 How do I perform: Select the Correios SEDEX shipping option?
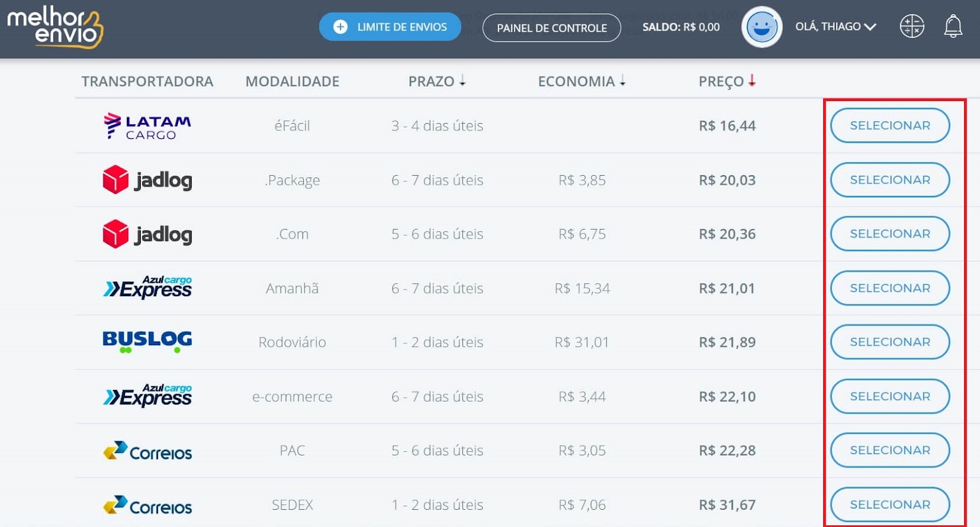(x=889, y=505)
